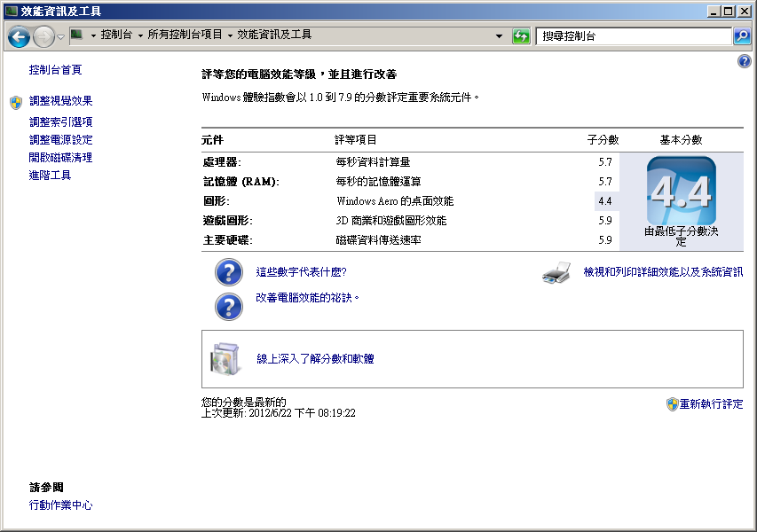Click the 4.4 base score badge
Image resolution: width=757 pixels, height=532 pixels.
point(682,191)
